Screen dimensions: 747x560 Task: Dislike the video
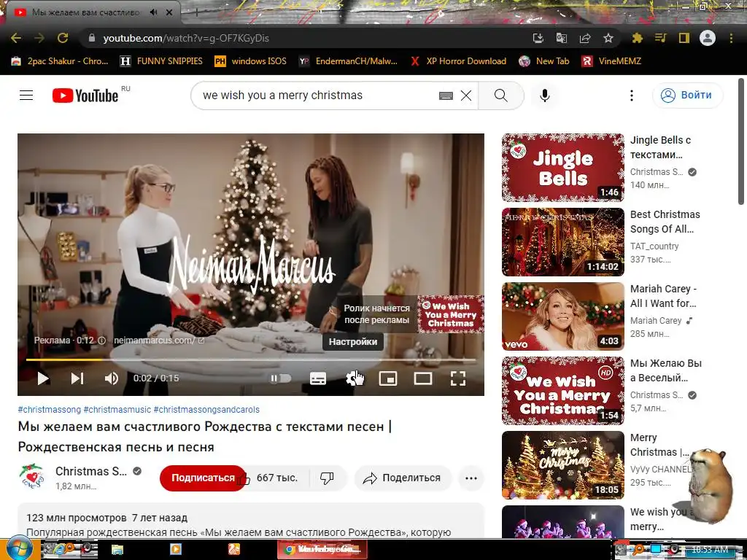tap(328, 478)
